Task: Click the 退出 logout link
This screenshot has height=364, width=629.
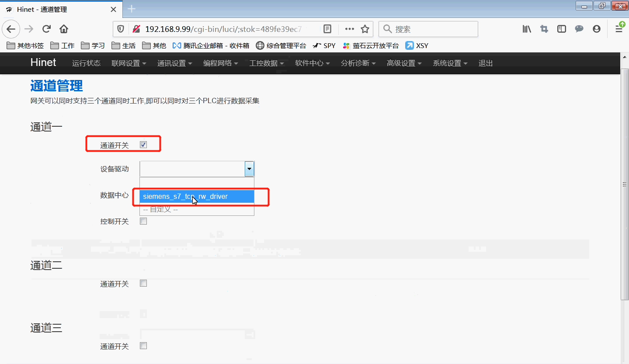Action: (x=486, y=63)
